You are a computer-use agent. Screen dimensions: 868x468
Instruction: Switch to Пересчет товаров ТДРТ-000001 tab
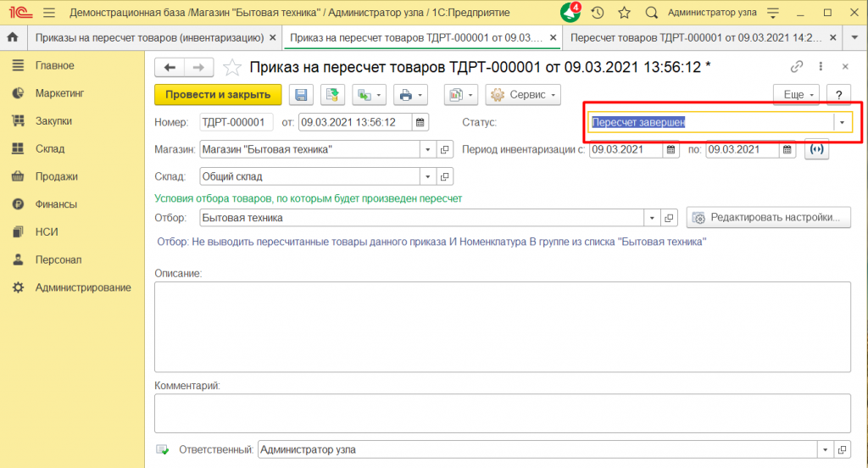[x=696, y=37]
